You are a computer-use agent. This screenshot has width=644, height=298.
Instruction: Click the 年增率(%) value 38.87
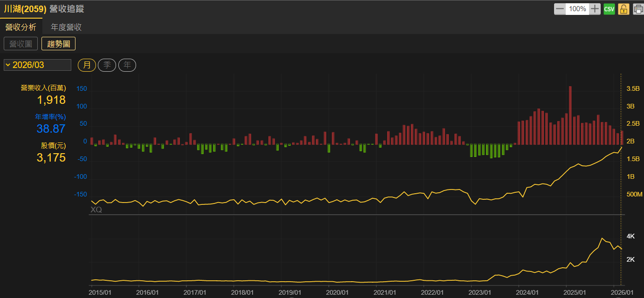coord(51,129)
